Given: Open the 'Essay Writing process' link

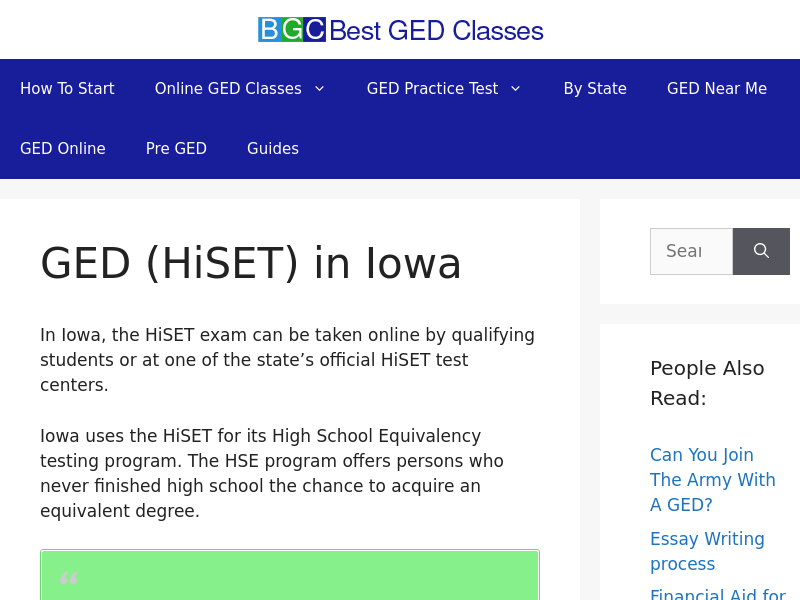Looking at the screenshot, I should click(x=707, y=551).
